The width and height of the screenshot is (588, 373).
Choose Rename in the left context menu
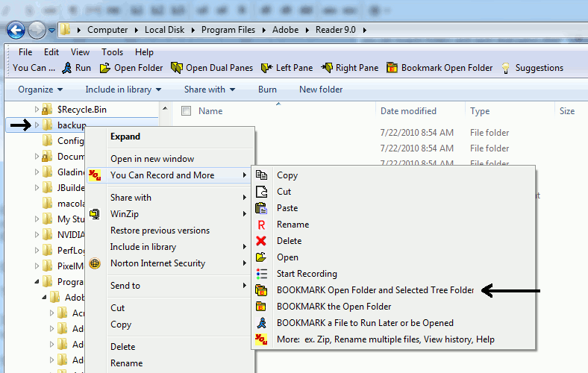coord(127,363)
